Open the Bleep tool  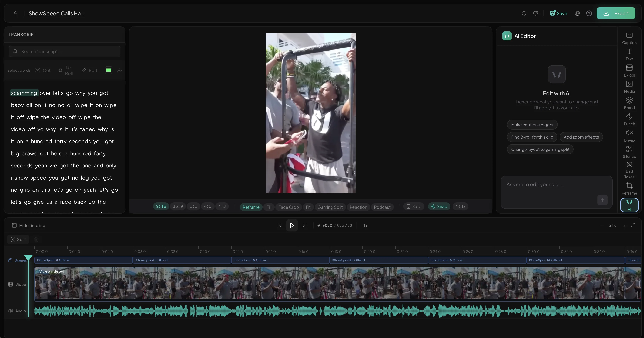[629, 136]
